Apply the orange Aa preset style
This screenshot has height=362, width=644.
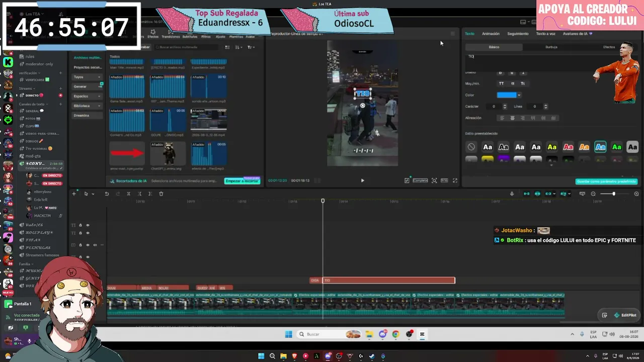(584, 147)
